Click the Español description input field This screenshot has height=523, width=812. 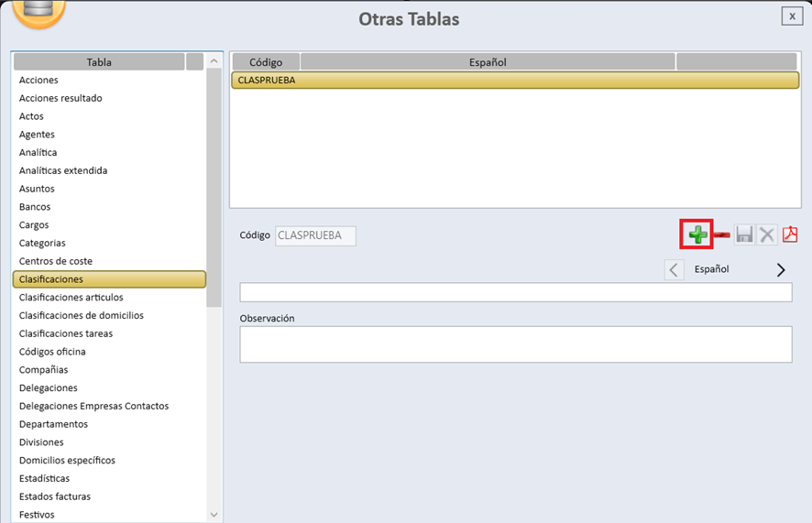tap(515, 292)
